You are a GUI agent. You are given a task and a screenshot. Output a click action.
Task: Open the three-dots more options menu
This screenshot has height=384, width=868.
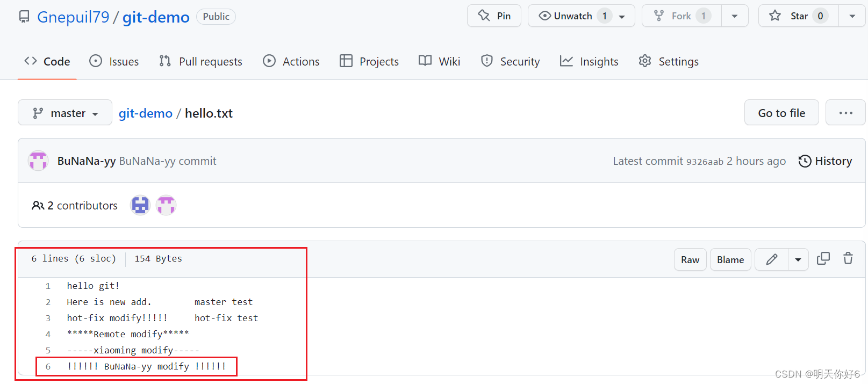pyautogui.click(x=845, y=113)
